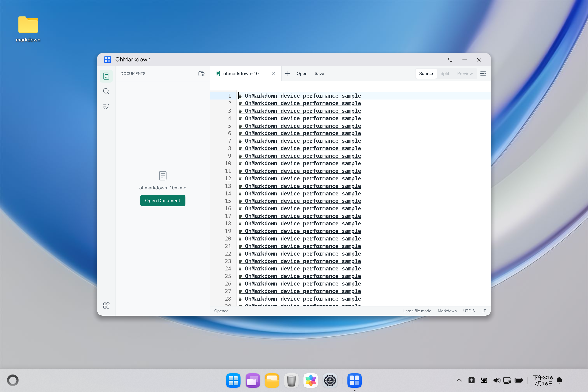Open the Documents panel sidebar icon

106,76
